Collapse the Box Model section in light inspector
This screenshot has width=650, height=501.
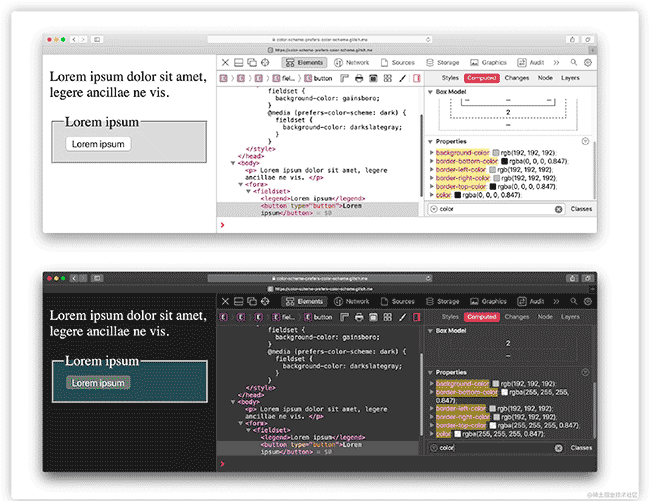(x=430, y=92)
